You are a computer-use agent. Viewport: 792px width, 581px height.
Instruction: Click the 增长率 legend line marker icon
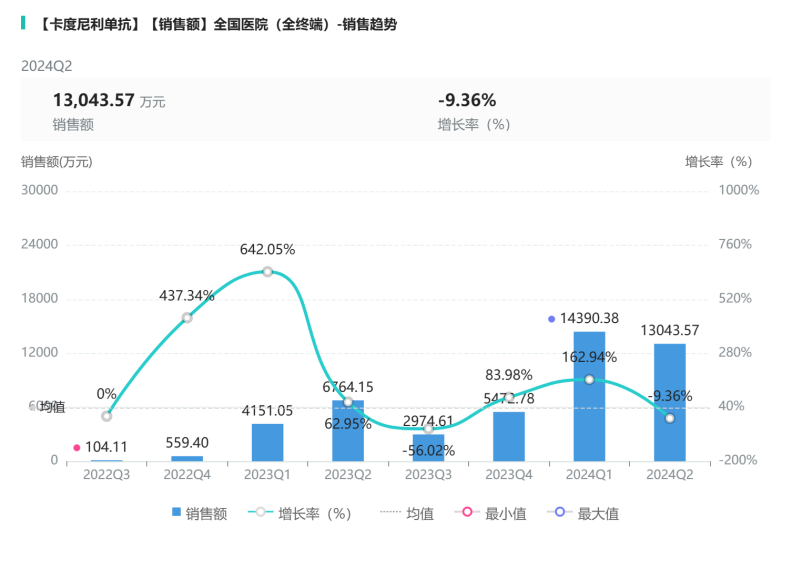click(260, 513)
